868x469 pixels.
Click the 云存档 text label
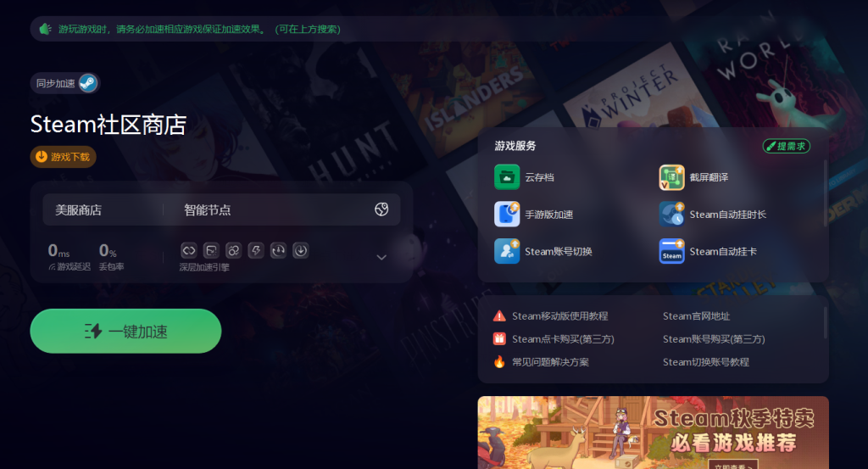click(x=539, y=177)
